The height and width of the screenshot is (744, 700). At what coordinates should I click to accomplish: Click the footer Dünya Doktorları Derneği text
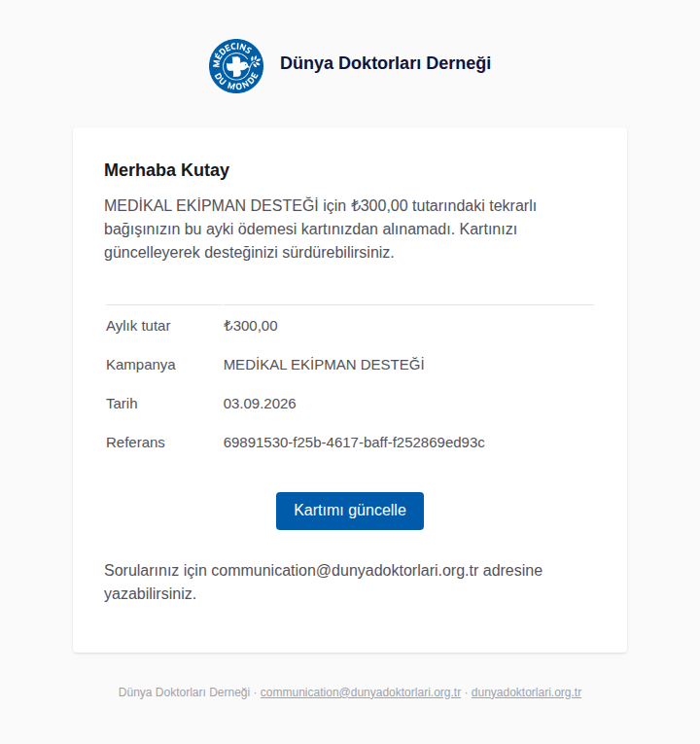click(184, 692)
